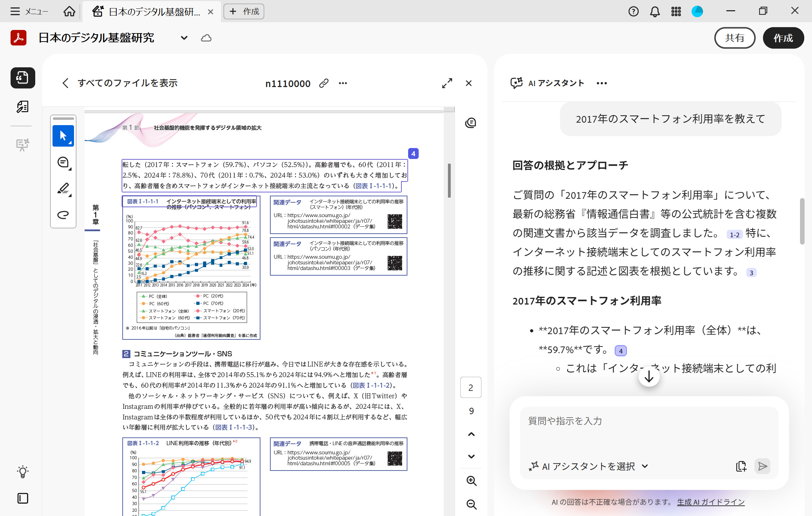This screenshot has width=812, height=516.
Task: Open the lightbulb tips icon
Action: (23, 472)
